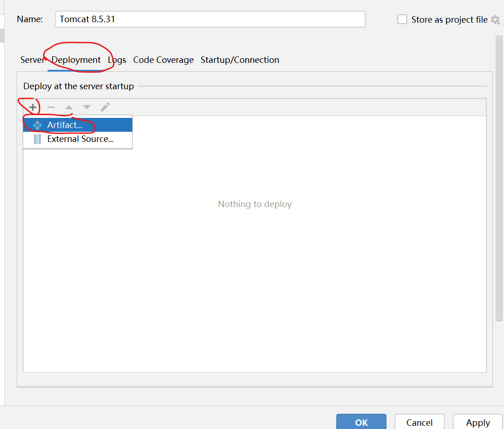Choose External Source... from the popup menu

click(78, 139)
